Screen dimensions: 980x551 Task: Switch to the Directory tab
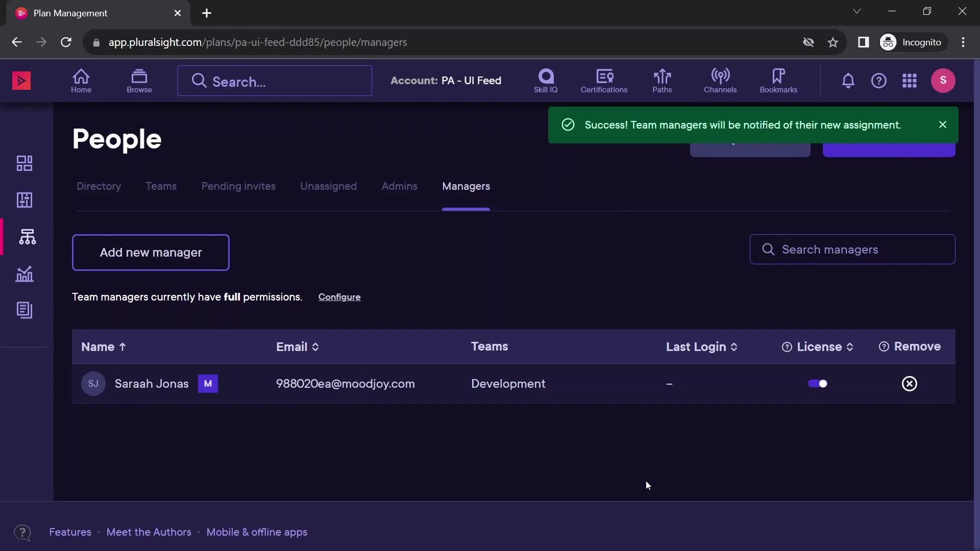pos(99,186)
